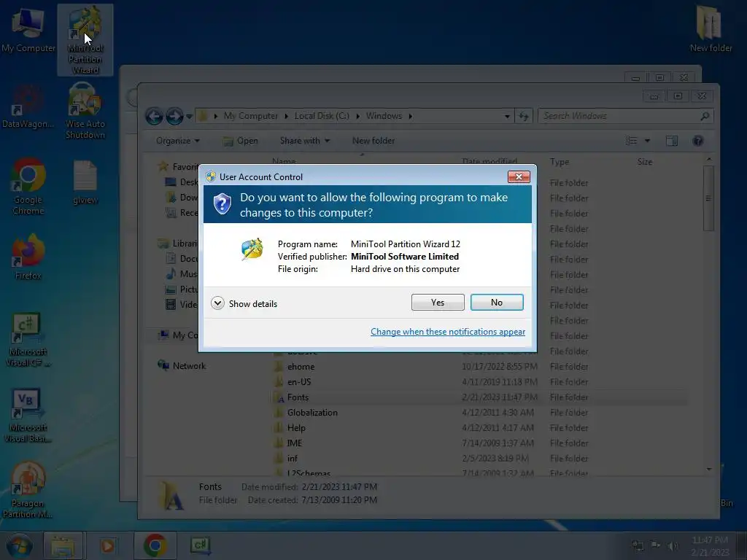The image size is (747, 560).
Task: Select the en-US folder row
Action: coord(479,382)
